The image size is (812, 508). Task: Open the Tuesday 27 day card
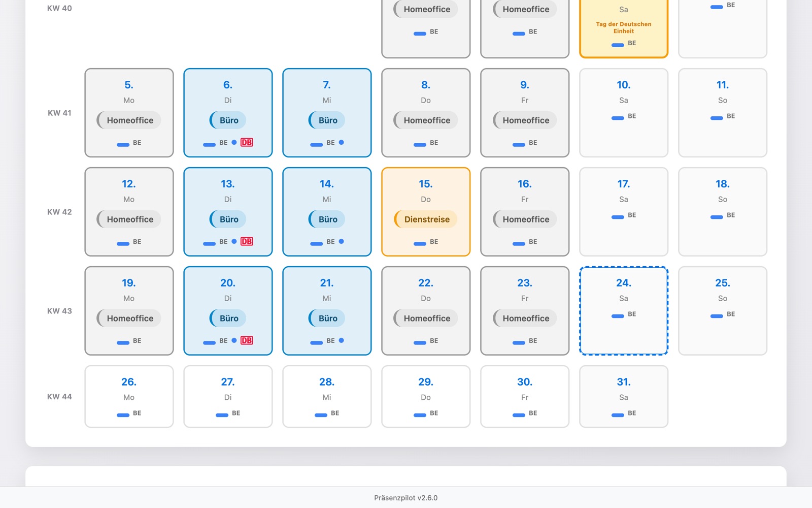[228, 397]
